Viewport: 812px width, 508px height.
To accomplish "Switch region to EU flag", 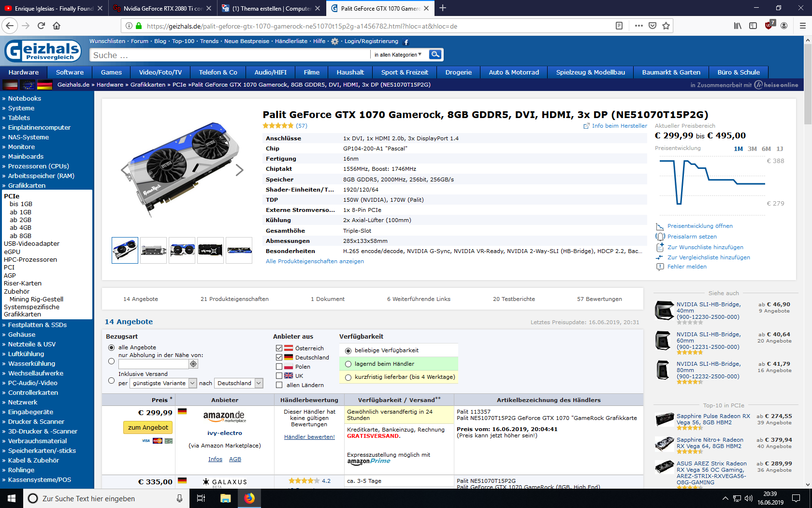I will (x=28, y=85).
